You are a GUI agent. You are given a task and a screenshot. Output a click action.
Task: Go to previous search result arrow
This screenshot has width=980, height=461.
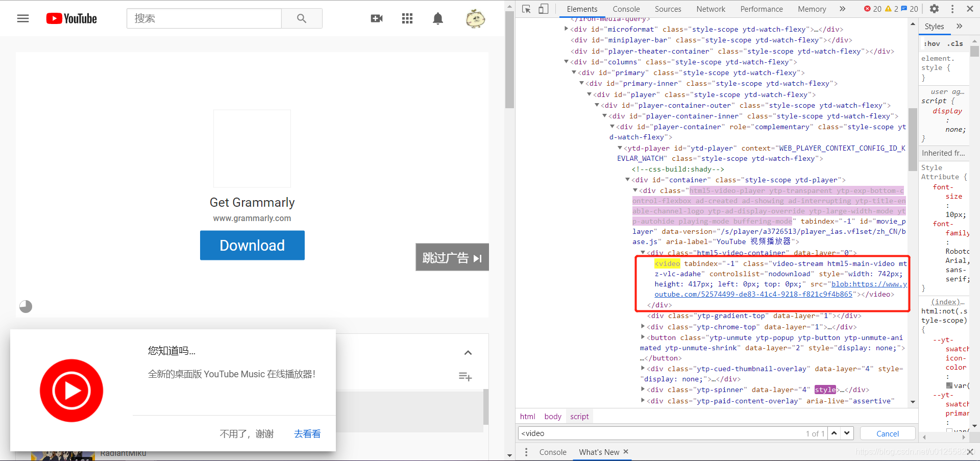point(834,433)
